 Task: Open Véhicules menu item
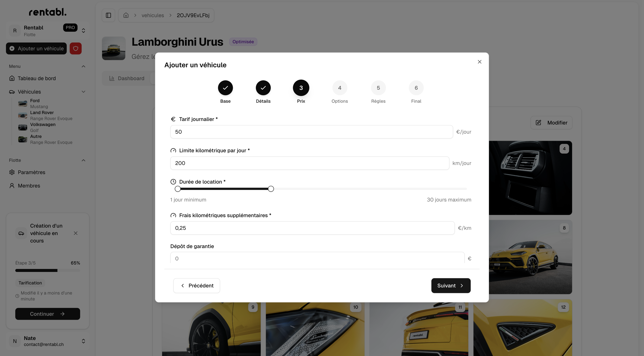coord(29,92)
